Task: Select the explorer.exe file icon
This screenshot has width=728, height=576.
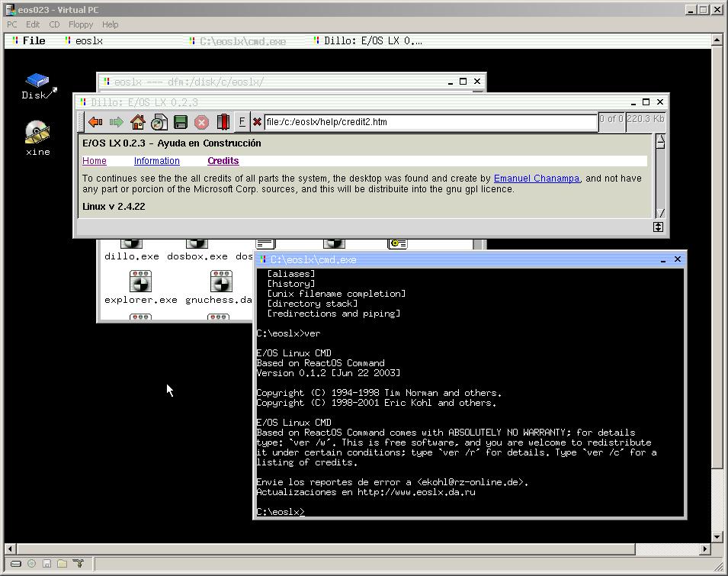Action: [x=141, y=288]
